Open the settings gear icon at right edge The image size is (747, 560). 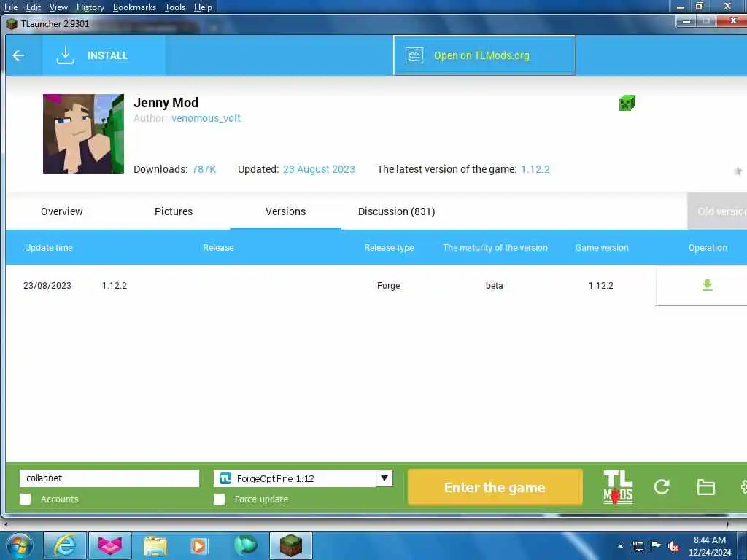click(x=743, y=487)
